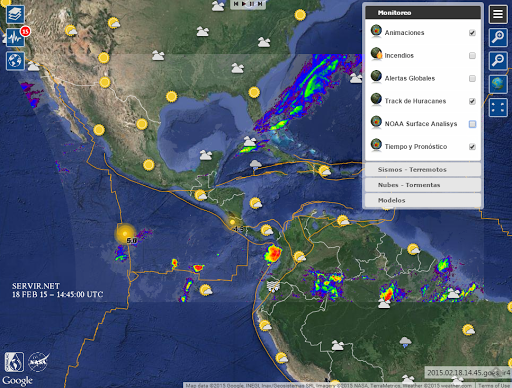Click the Earth globe icon on right toolbar

[498, 84]
